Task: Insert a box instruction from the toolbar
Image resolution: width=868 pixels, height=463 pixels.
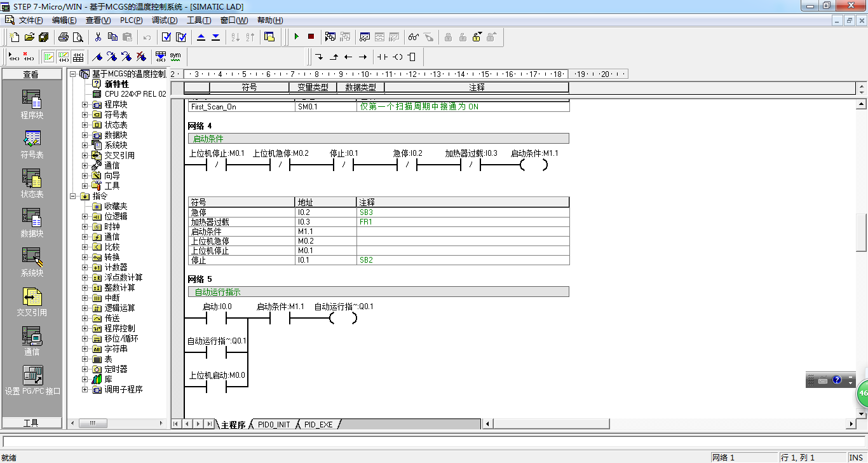Action: tap(412, 57)
